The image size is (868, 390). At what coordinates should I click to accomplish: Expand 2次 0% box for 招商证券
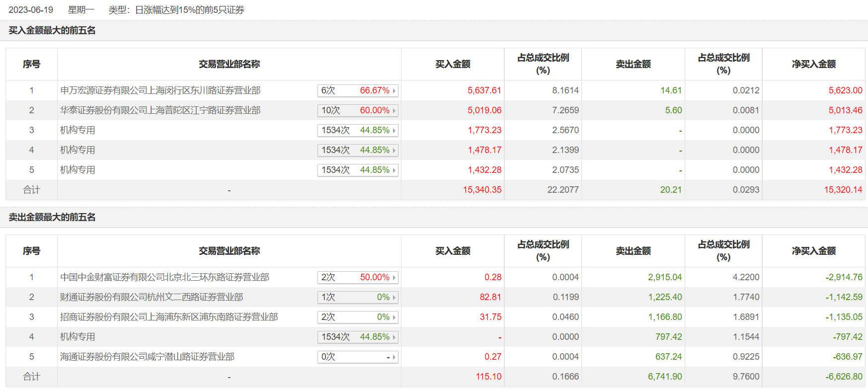[x=358, y=317]
